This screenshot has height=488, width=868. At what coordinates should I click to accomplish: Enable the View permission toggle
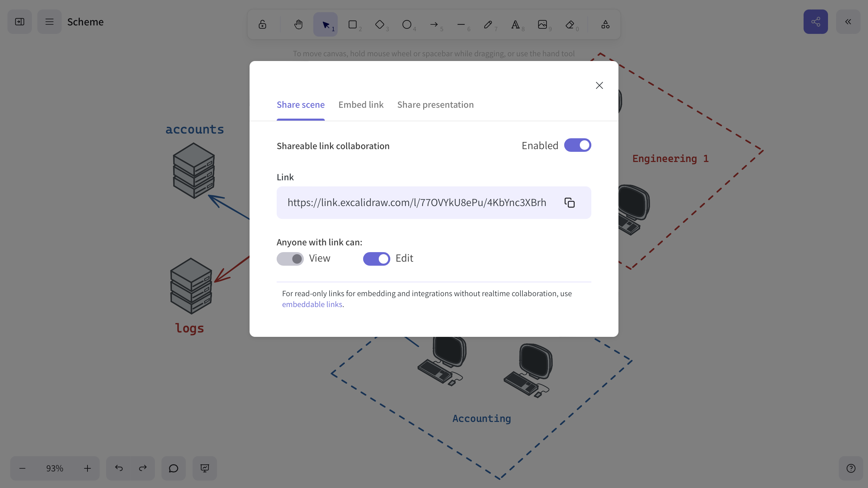pos(290,259)
